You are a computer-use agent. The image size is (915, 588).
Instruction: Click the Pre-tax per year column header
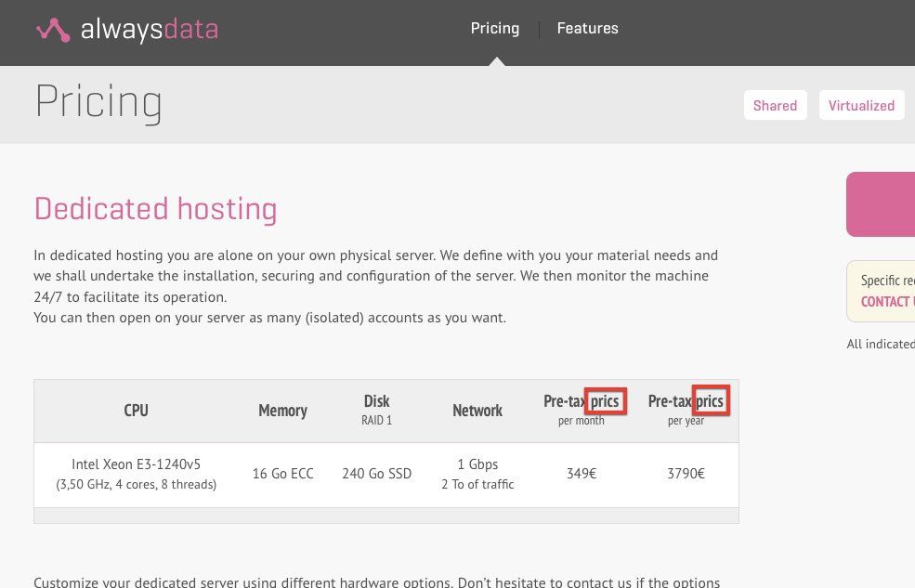686,409
